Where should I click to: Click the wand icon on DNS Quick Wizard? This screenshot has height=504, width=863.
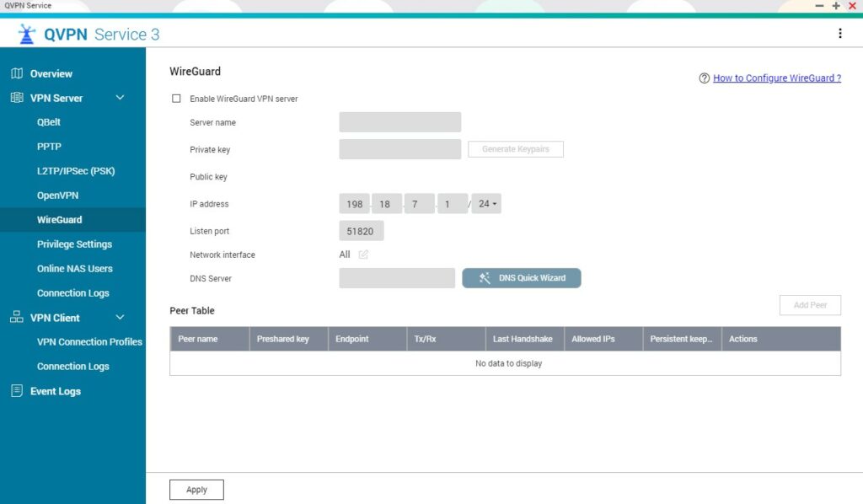[485, 278]
